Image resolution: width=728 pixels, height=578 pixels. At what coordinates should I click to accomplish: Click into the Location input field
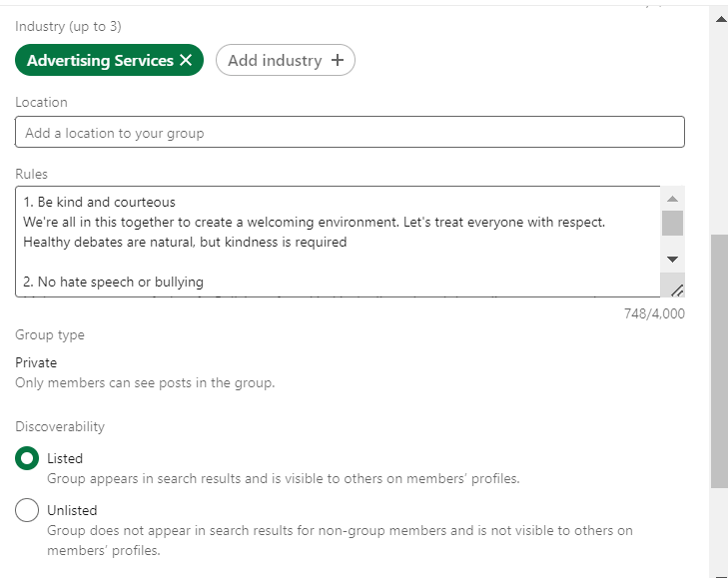[350, 133]
